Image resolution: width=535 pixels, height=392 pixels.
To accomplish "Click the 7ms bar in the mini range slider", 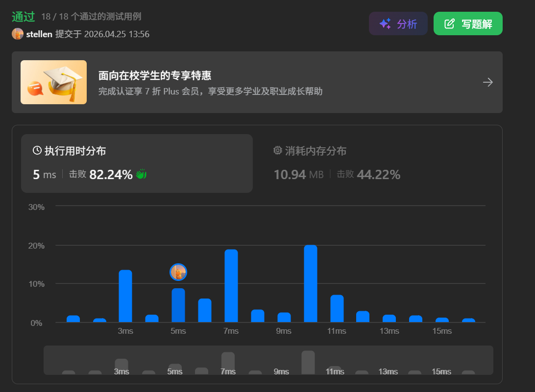I will coord(228,363).
